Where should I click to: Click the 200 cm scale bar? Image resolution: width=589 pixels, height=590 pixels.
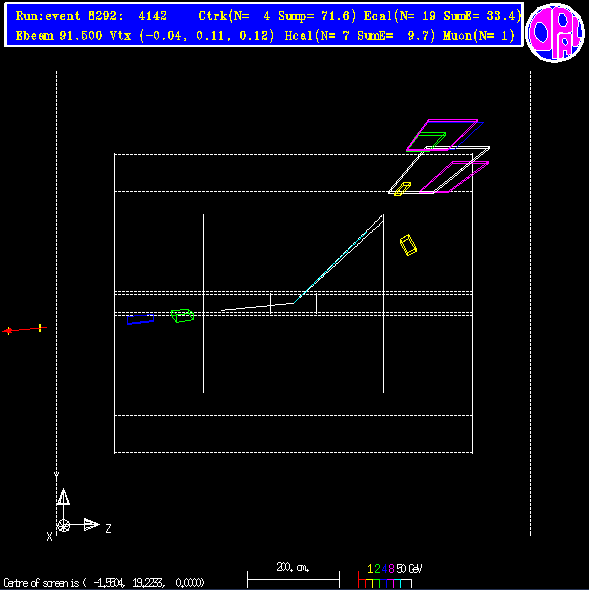pyautogui.click(x=293, y=579)
